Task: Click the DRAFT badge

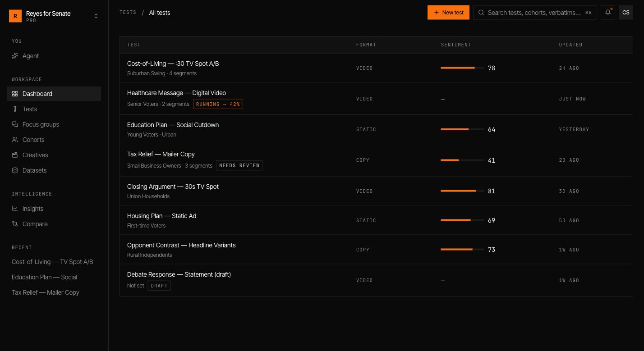Action: (159, 286)
